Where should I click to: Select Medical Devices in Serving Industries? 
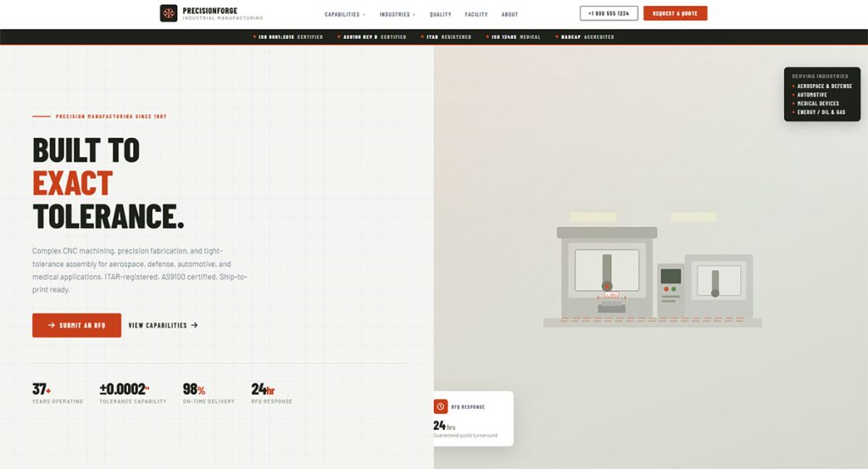[x=817, y=103]
